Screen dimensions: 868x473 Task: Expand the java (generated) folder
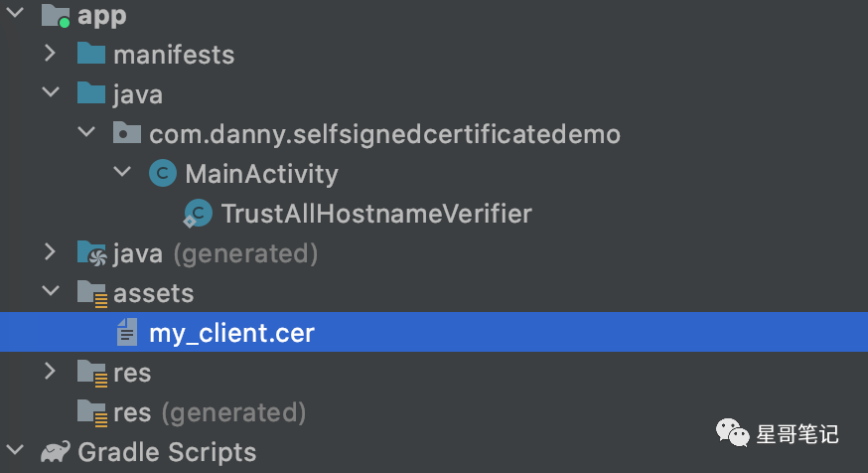51,252
